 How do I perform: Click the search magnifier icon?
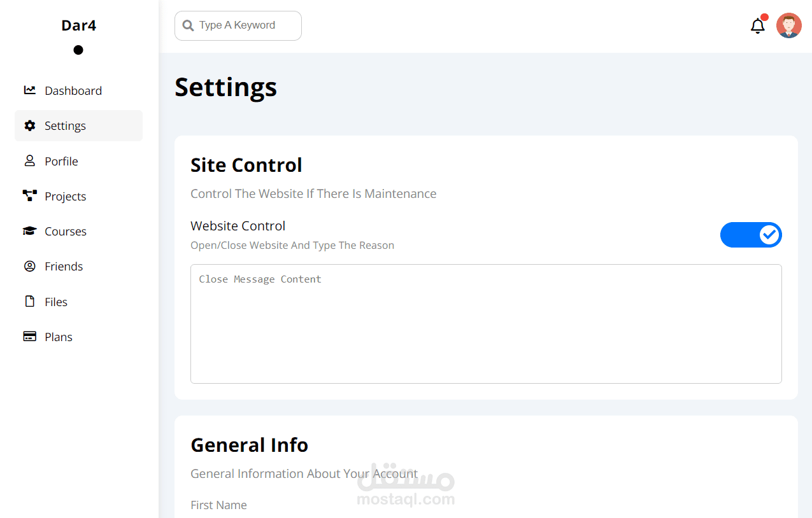pos(188,25)
